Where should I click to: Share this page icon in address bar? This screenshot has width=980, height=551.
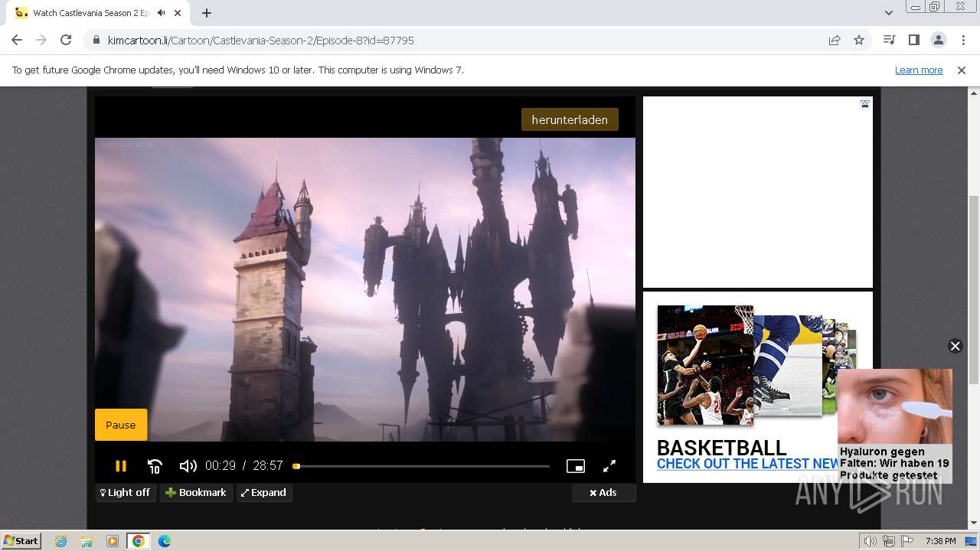click(835, 40)
